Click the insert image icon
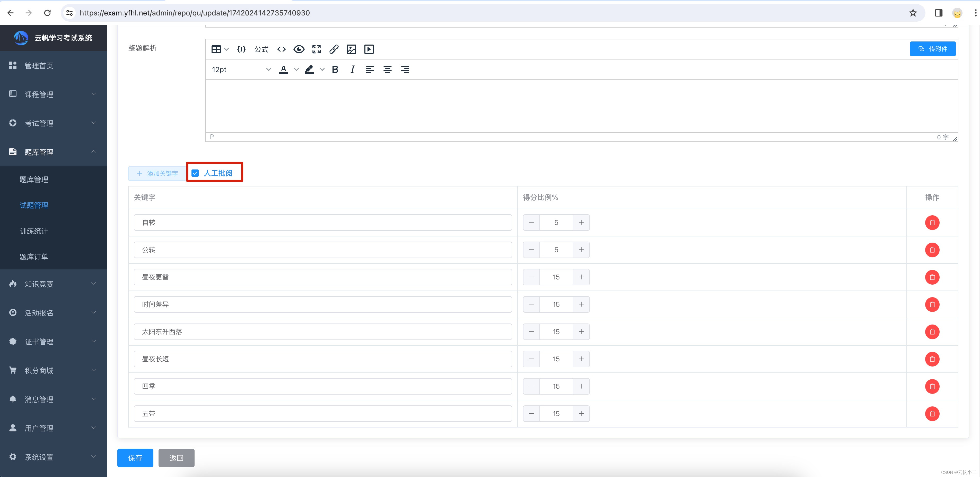 click(351, 49)
